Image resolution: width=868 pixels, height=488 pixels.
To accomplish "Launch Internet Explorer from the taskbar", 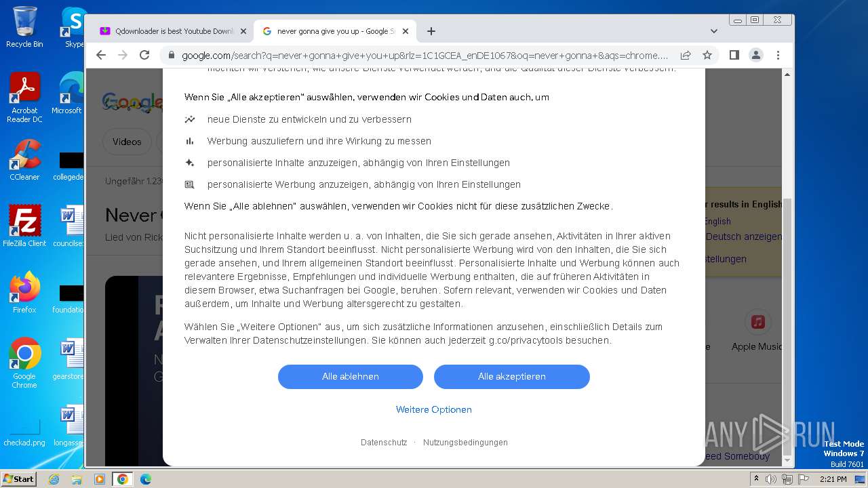I will [x=54, y=479].
